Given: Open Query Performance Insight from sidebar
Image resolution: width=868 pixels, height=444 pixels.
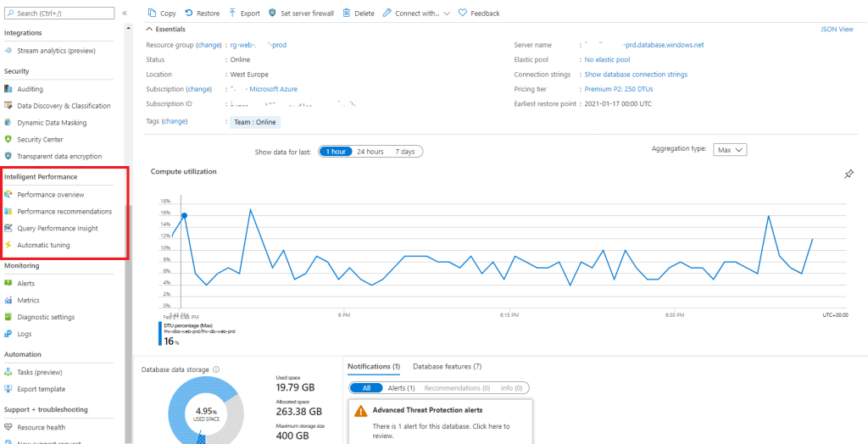Looking at the screenshot, I should [x=58, y=228].
